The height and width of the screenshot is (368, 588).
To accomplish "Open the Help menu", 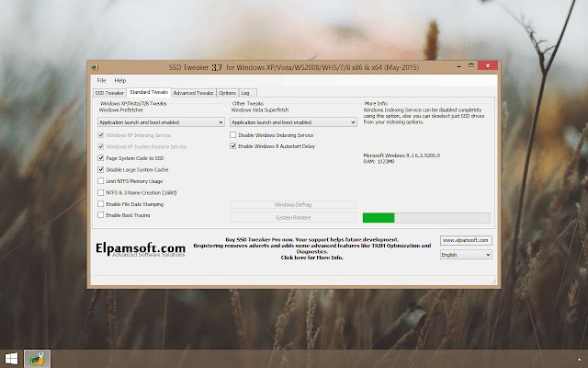I will pos(120,80).
